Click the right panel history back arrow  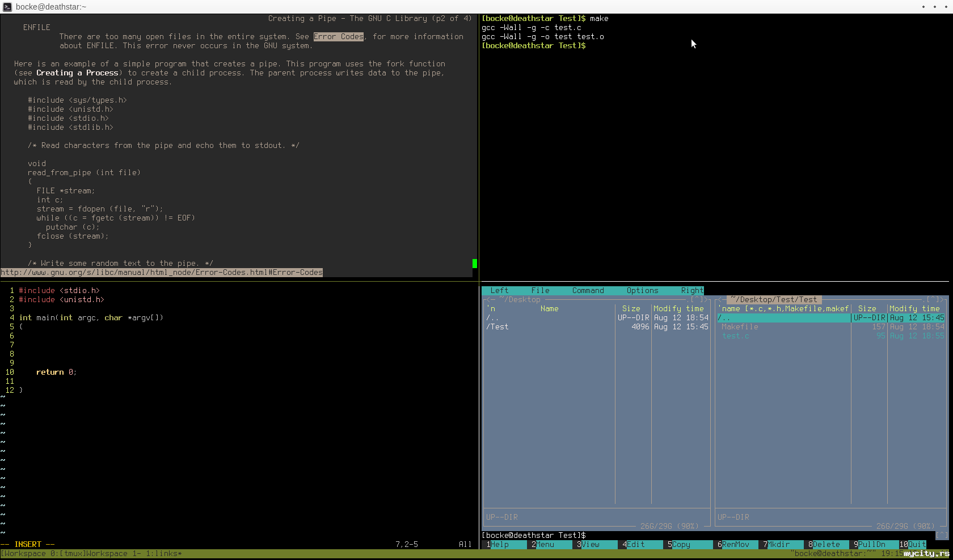(720, 300)
